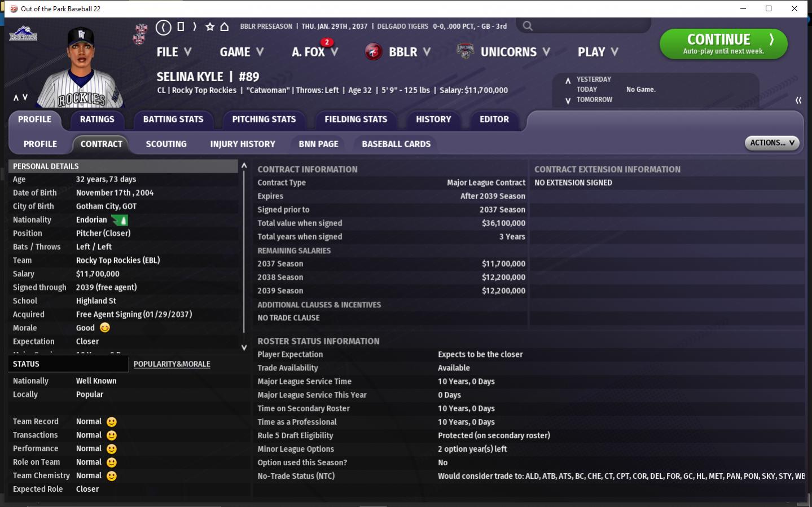Click the $36,100,000 total contract value
Screen dimensions: 812x507
(x=503, y=223)
